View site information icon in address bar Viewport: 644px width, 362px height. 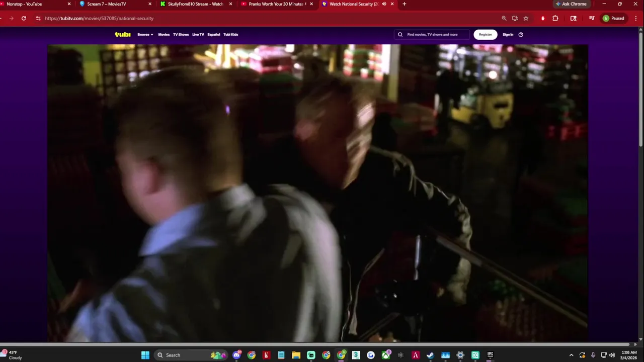click(x=38, y=18)
